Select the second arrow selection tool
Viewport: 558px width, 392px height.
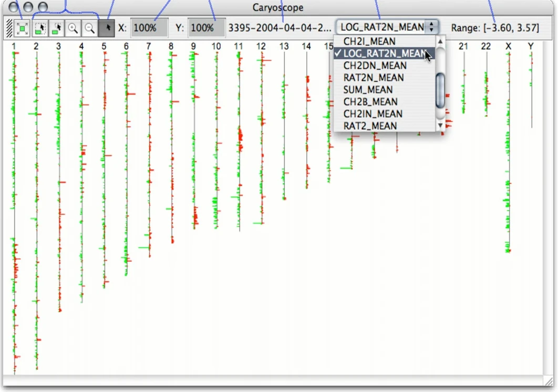pyautogui.click(x=57, y=28)
